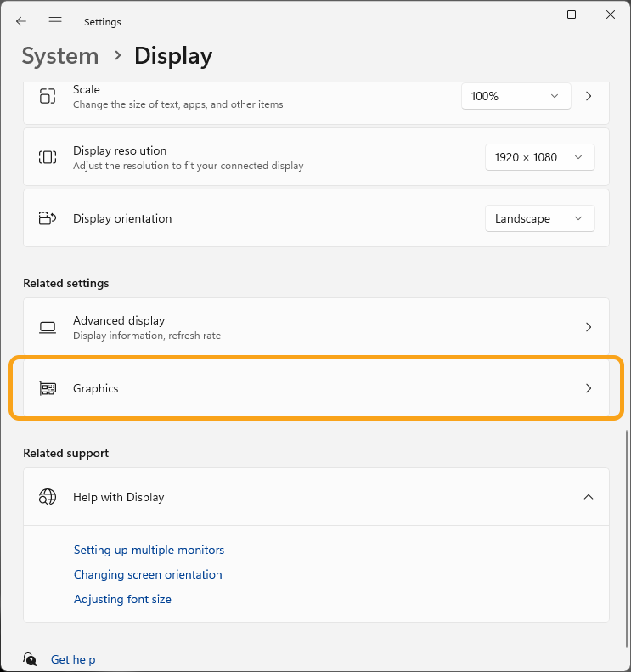This screenshot has width=631, height=672.
Task: Open the hamburger navigation menu
Action: [55, 21]
